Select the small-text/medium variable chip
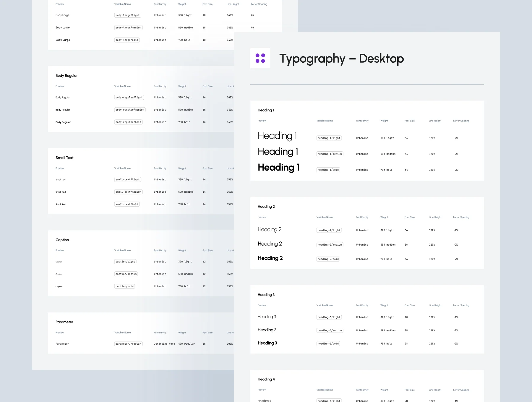 tap(128, 192)
